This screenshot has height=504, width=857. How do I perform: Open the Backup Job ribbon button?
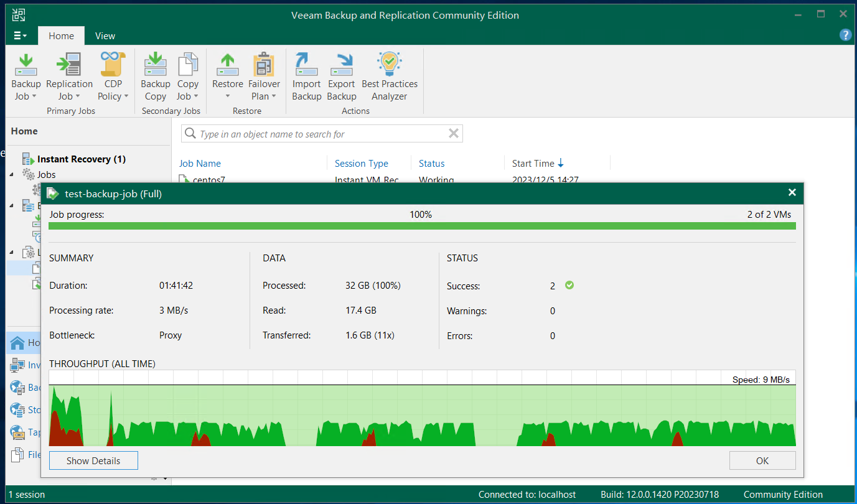tap(26, 77)
